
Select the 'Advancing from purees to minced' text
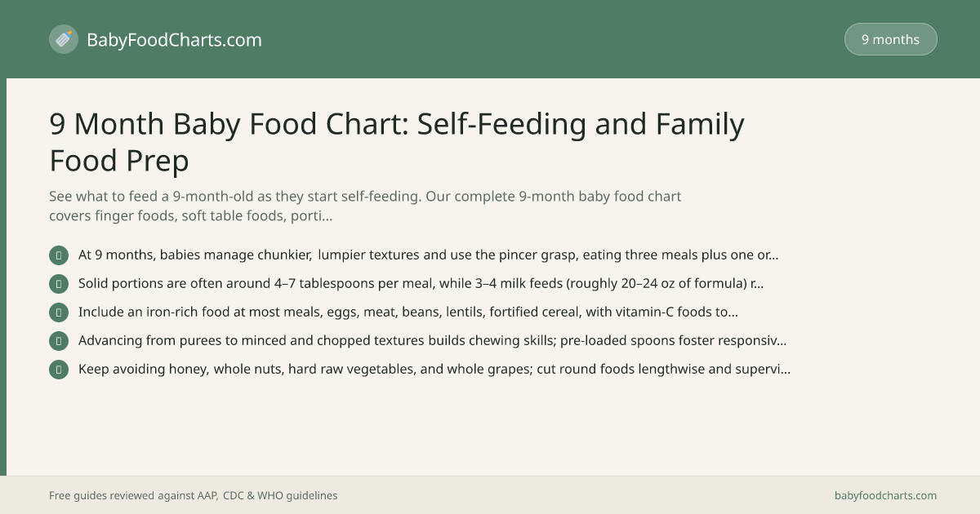432,340
